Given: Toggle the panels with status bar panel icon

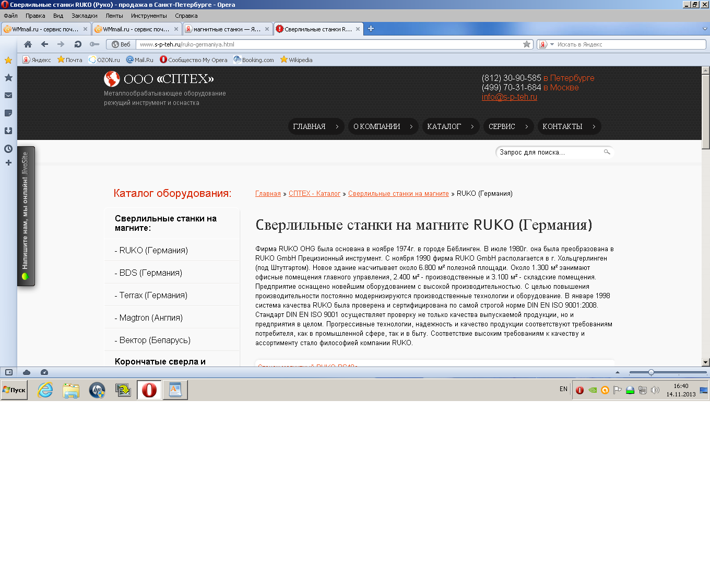Looking at the screenshot, I should [x=9, y=372].
